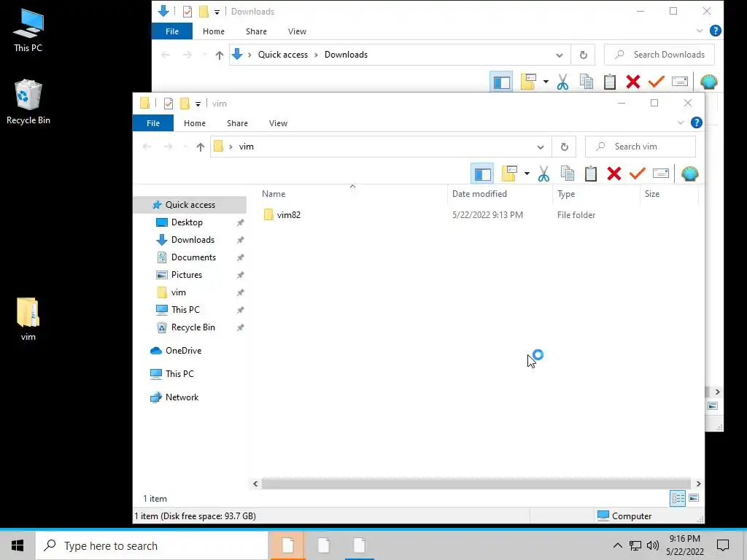Image resolution: width=747 pixels, height=560 pixels.
Task: Expand address bar history dropdown in vim window
Action: click(541, 147)
